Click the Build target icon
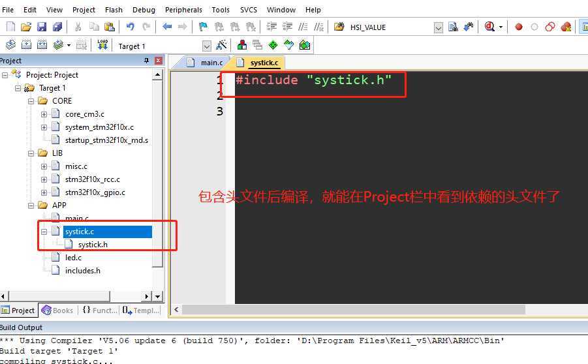Viewport: 588px width, 364px height. (26, 46)
